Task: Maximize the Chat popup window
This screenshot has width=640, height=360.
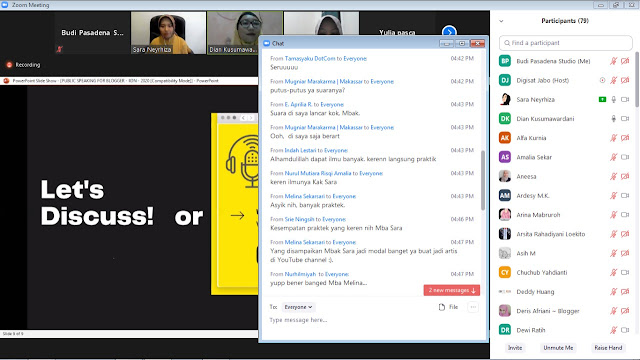Action: [462, 43]
